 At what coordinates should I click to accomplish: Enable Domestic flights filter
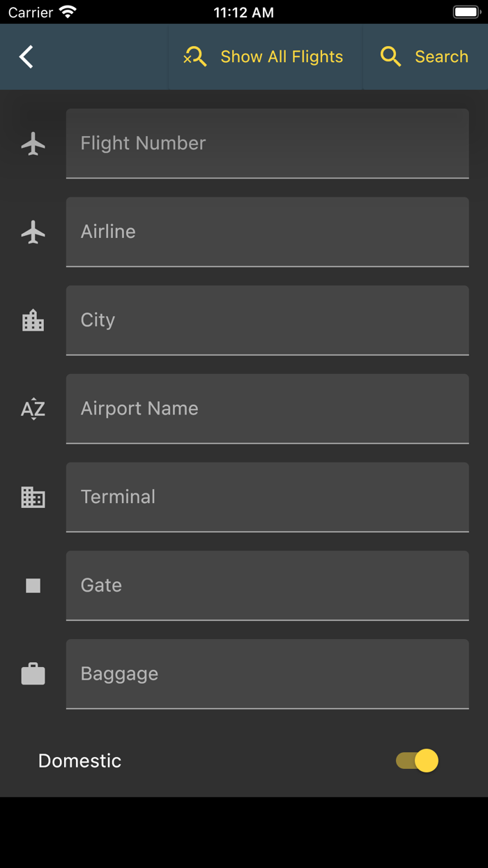pyautogui.click(x=416, y=761)
